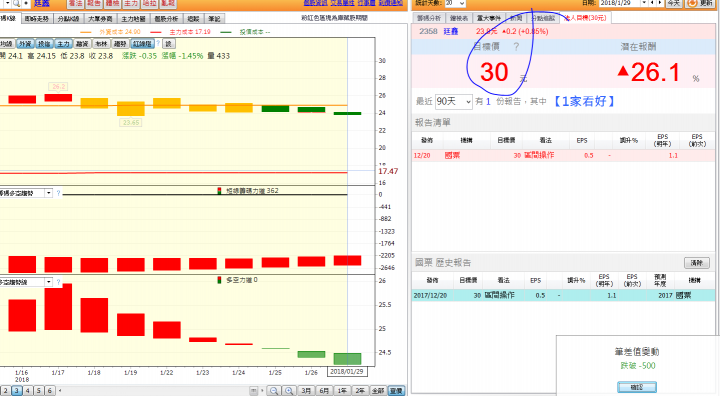Confirm the 籌差值變動 popup with 確認
720x396 pixels.
point(637,387)
